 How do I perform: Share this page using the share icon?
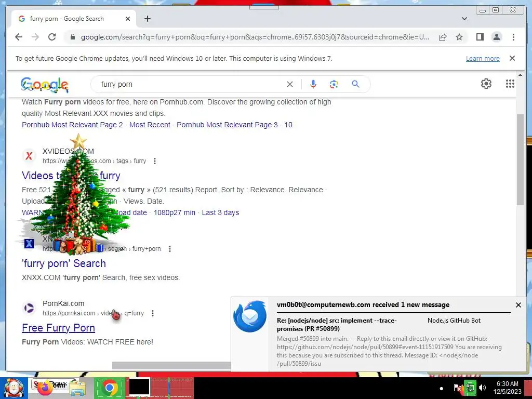click(443, 37)
